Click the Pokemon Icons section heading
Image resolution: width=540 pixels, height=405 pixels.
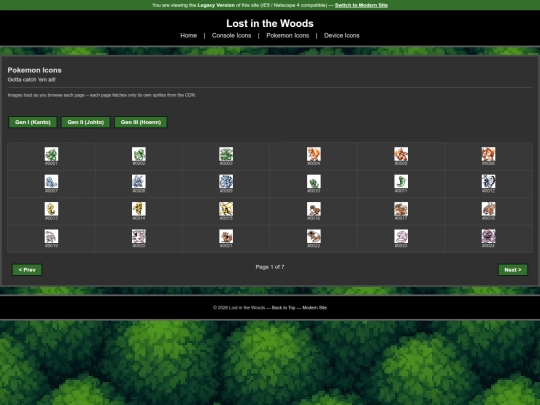34,70
